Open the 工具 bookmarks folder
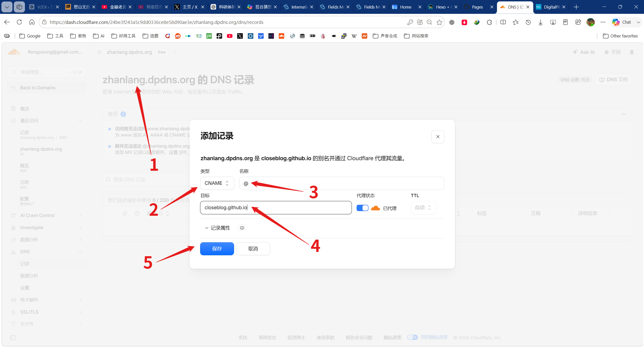The height and width of the screenshot is (347, 644). [x=55, y=36]
